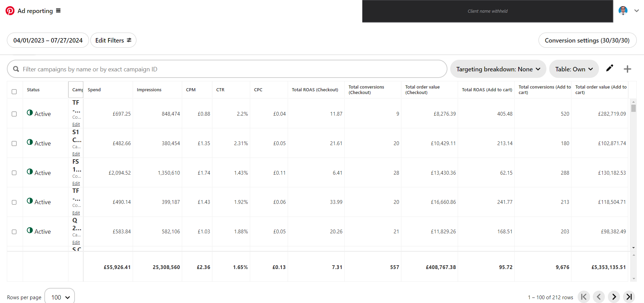Image resolution: width=644 pixels, height=303 pixels.
Task: Select the row with spend £2,094.52
Action: (x=14, y=173)
